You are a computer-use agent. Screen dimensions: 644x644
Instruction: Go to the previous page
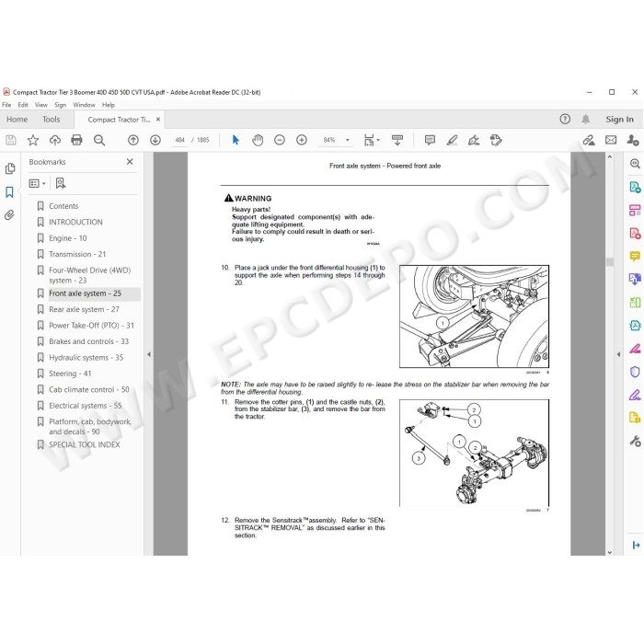click(x=133, y=140)
